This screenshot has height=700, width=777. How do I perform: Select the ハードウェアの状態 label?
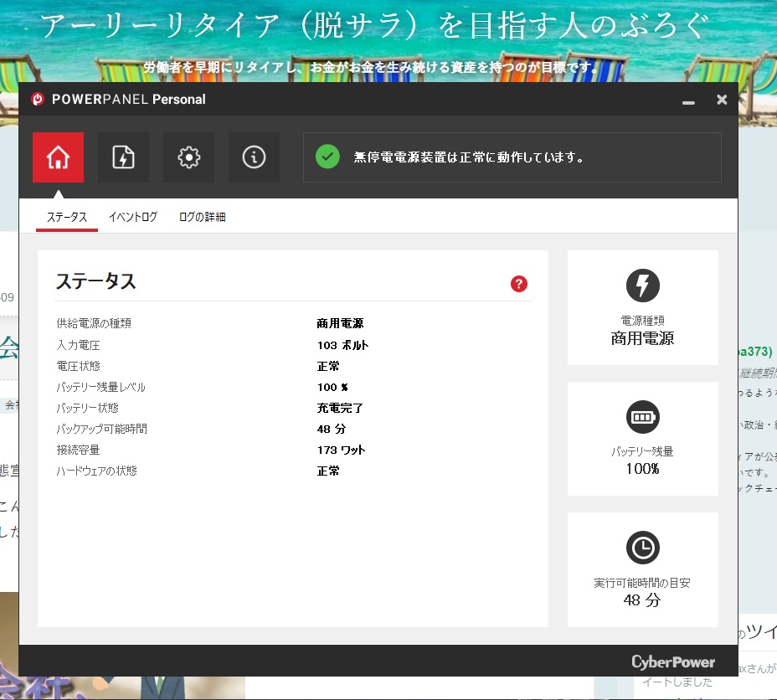tap(96, 471)
